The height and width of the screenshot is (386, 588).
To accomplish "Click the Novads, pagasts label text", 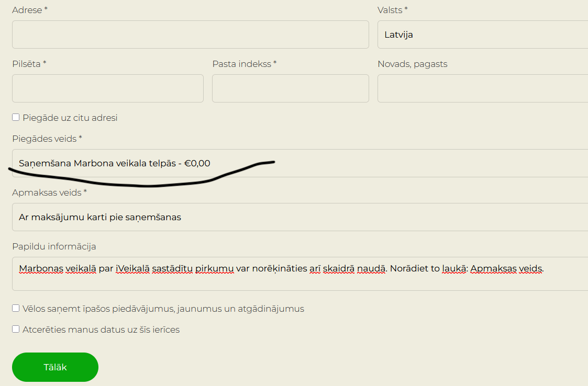I will coord(413,64).
